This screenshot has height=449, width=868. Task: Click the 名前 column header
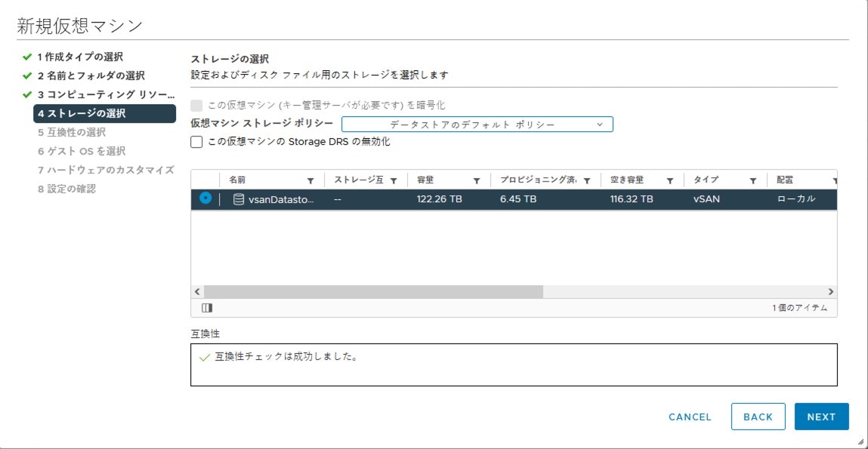237,180
